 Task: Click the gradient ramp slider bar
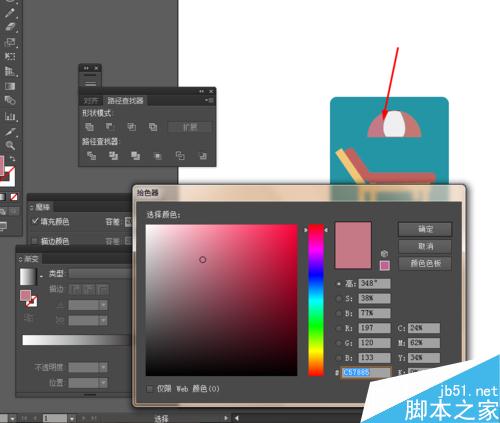[x=76, y=340]
